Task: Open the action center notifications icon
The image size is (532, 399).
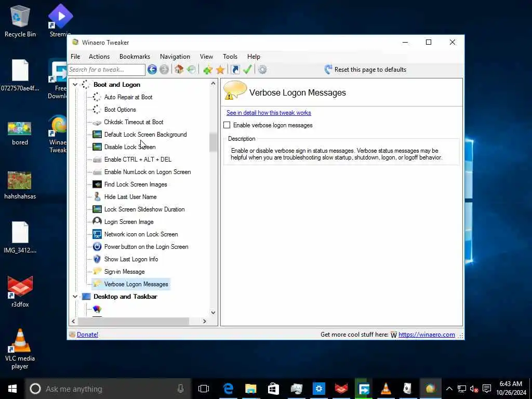Action: pyautogui.click(x=487, y=389)
